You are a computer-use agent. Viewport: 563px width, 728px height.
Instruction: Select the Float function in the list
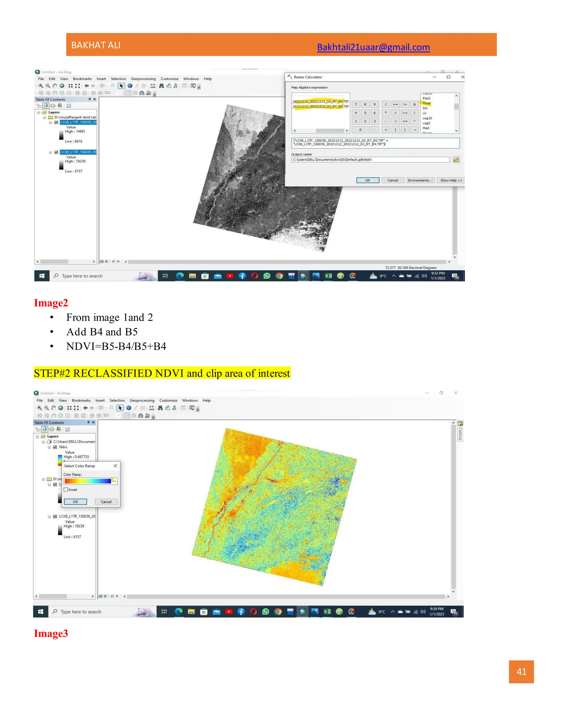click(x=427, y=103)
